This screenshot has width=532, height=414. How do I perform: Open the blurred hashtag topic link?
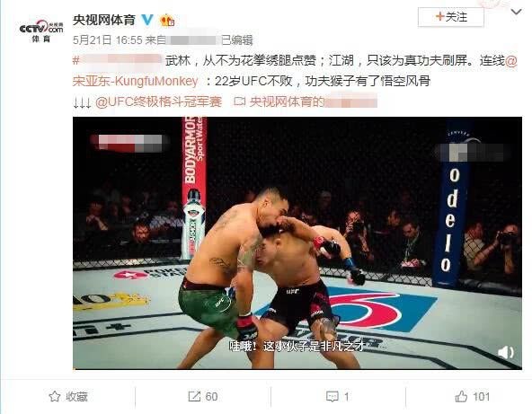pyautogui.click(x=117, y=60)
